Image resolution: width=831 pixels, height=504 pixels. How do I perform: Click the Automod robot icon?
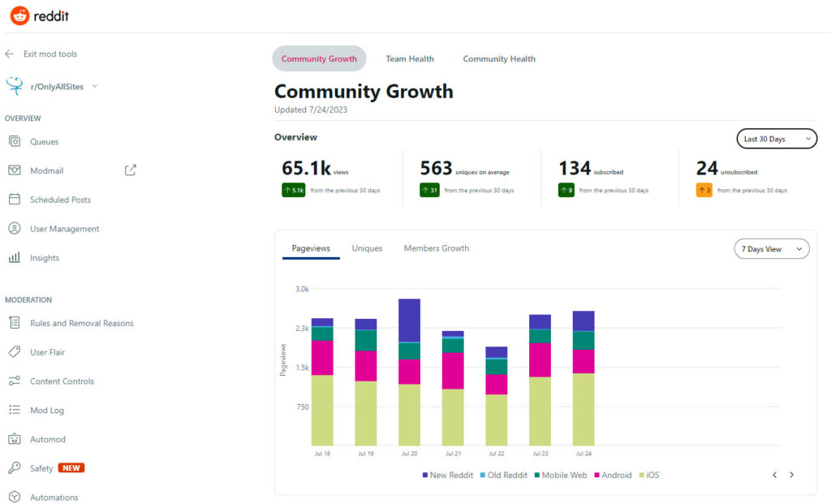pyautogui.click(x=14, y=439)
